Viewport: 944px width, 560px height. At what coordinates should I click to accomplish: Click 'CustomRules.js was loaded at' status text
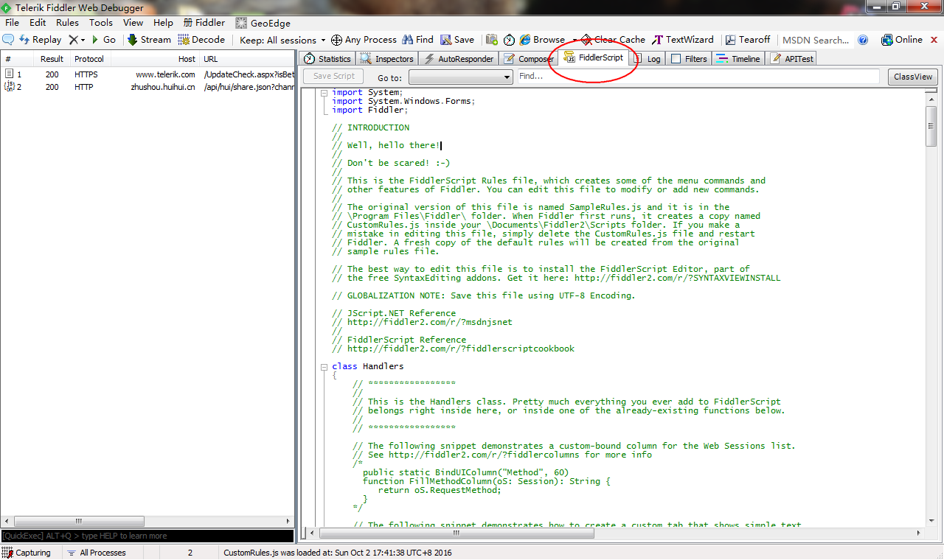tap(338, 553)
